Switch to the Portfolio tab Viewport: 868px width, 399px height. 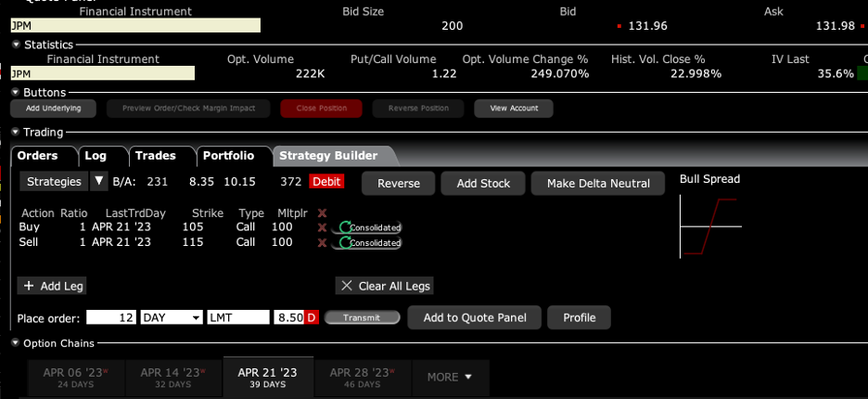[x=228, y=156]
